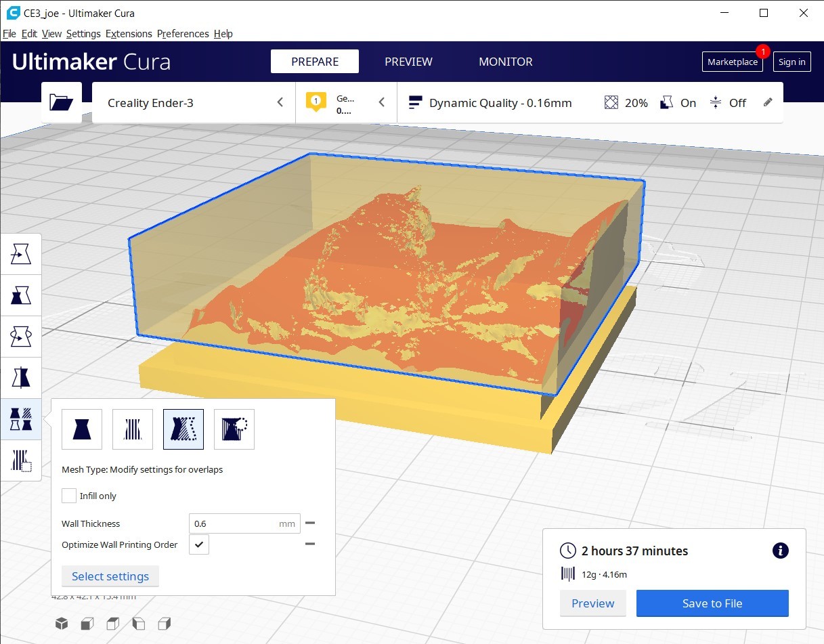
Task: Open the Help menu
Action: [x=223, y=34]
